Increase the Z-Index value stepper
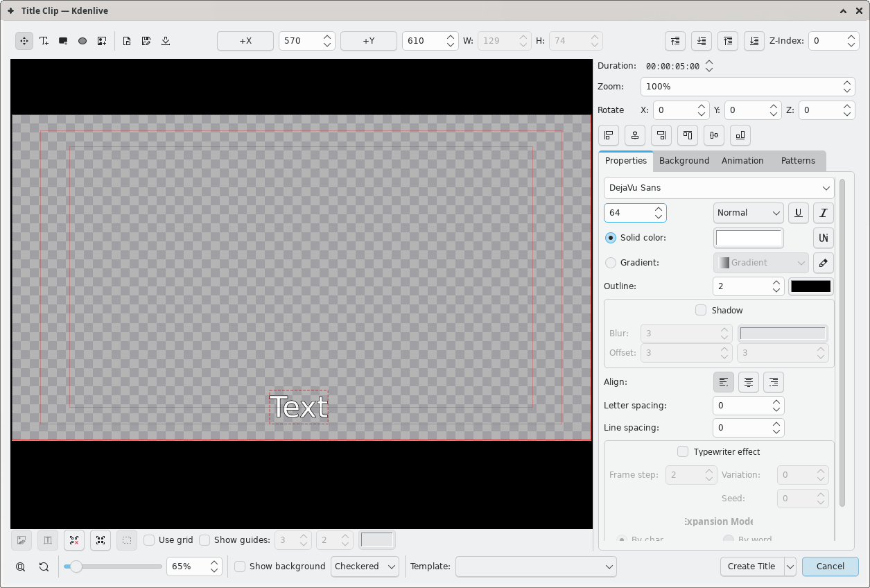 (852, 37)
